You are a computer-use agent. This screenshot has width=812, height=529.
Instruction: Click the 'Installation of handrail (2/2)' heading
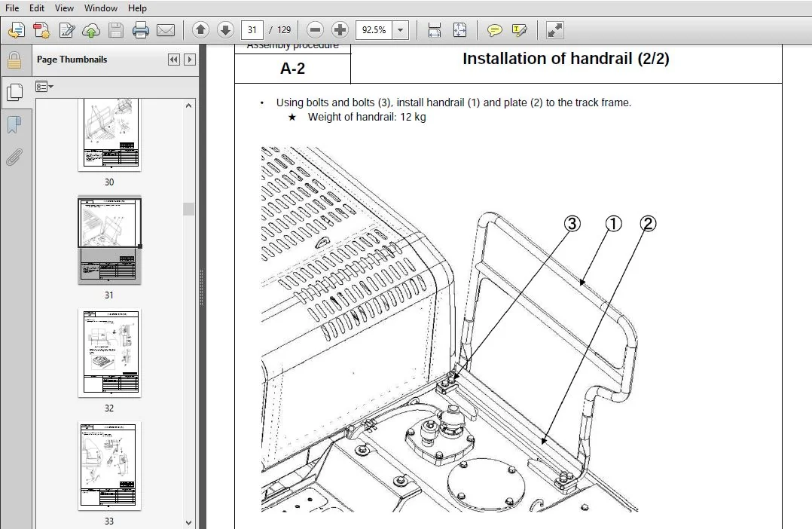(566, 59)
